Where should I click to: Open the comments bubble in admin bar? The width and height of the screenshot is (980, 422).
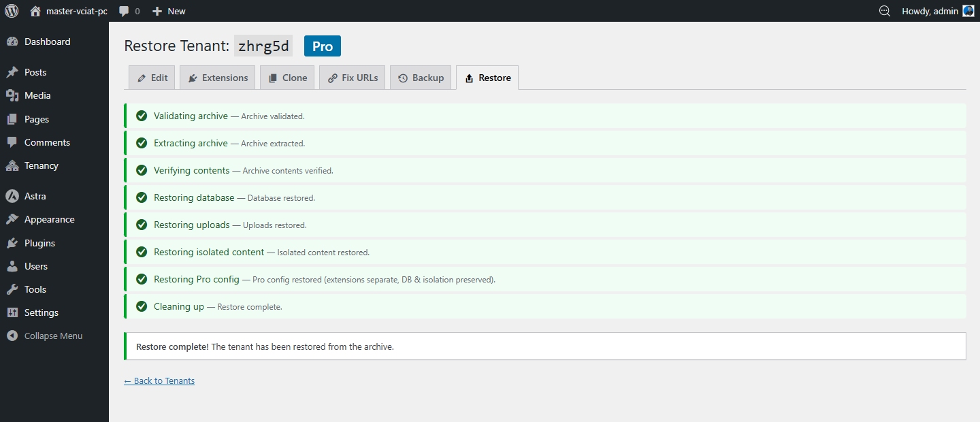pos(124,10)
